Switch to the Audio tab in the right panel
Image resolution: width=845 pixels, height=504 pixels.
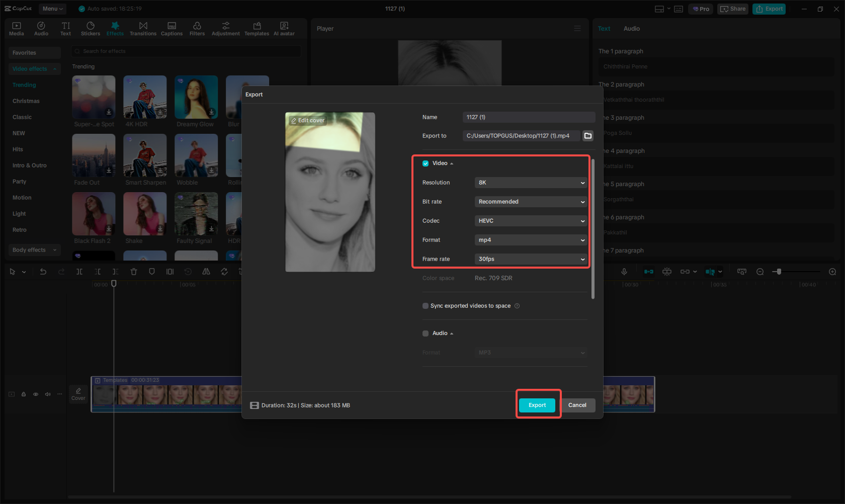click(631, 28)
